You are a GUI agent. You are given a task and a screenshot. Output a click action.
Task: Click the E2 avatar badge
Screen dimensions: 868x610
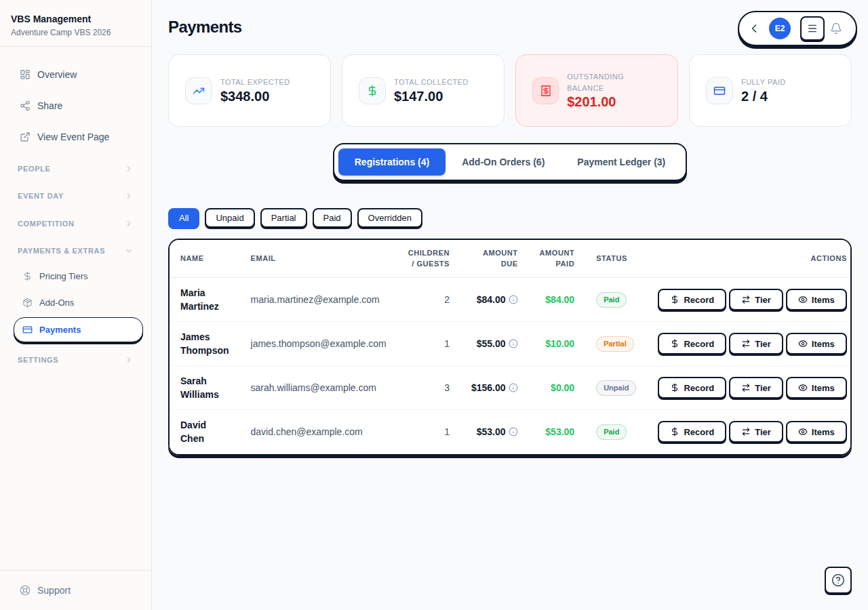(779, 28)
